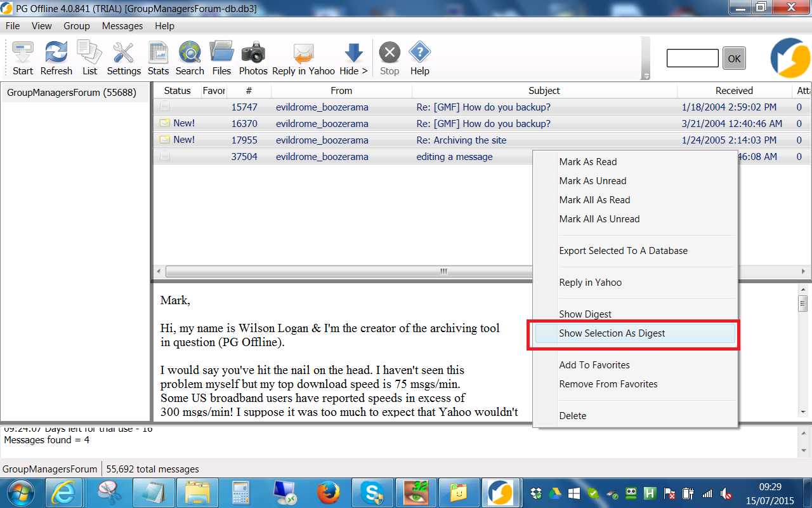
Task: Sort by the Subject column header
Action: tap(544, 91)
